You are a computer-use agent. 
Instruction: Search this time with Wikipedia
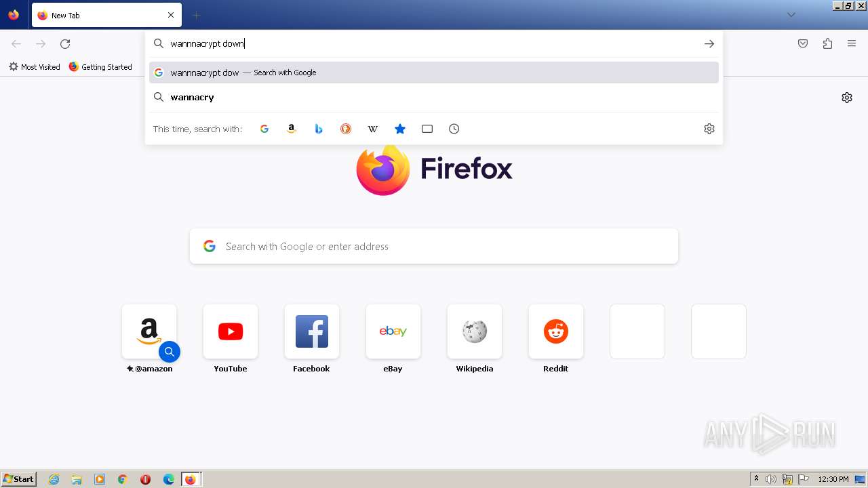tap(373, 129)
